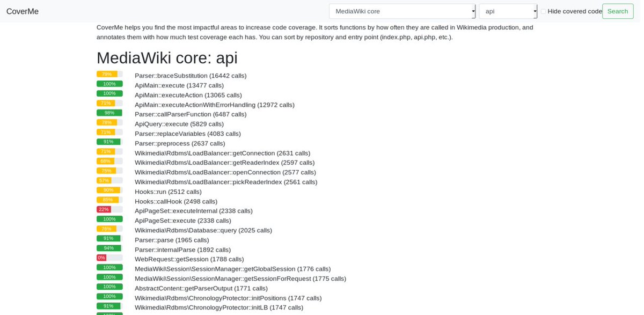This screenshot has height=315, width=644.
Task: Select 'Parser::internalParse (1892 calls)' row
Action: (183, 250)
